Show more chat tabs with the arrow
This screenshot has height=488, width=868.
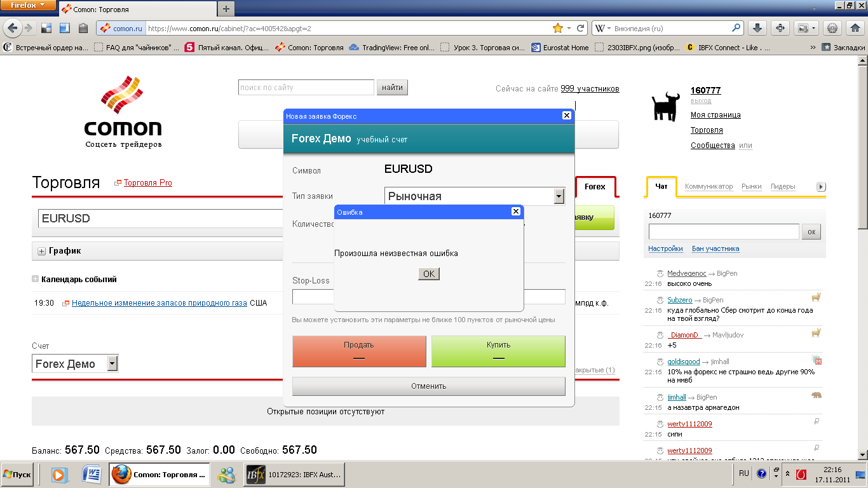(x=822, y=187)
